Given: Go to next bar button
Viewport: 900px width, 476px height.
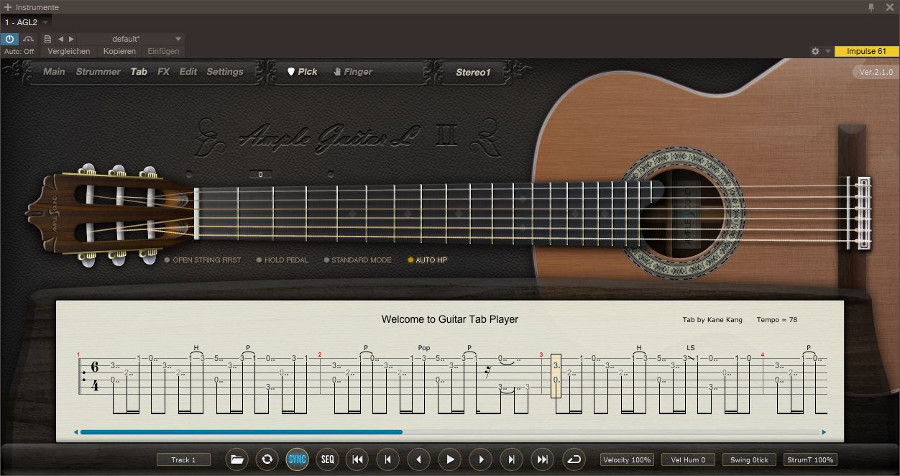Looking at the screenshot, I should pos(511,459).
